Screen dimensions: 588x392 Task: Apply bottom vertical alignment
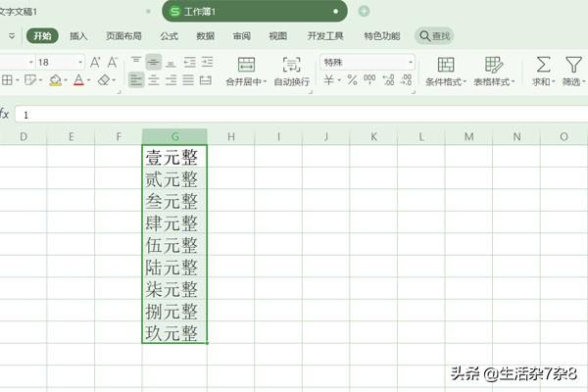[x=171, y=63]
